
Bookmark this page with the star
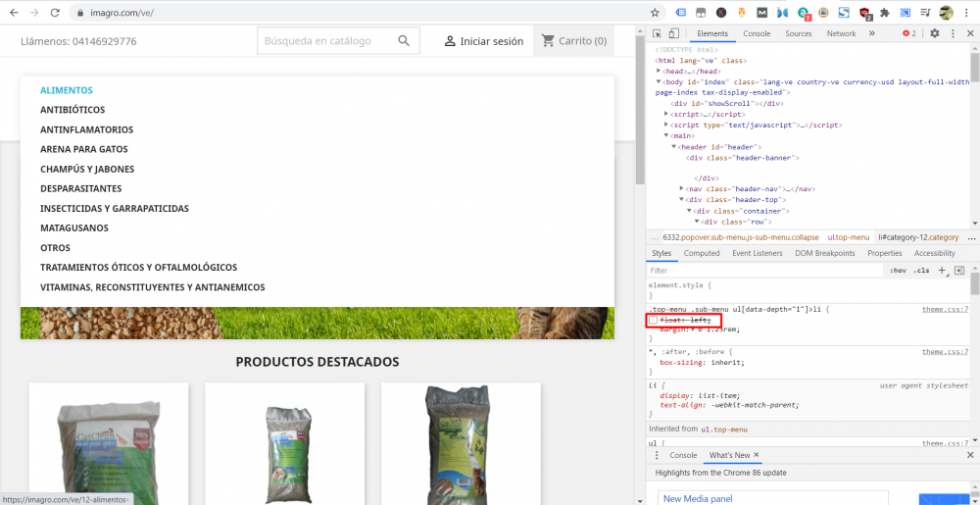click(x=655, y=13)
